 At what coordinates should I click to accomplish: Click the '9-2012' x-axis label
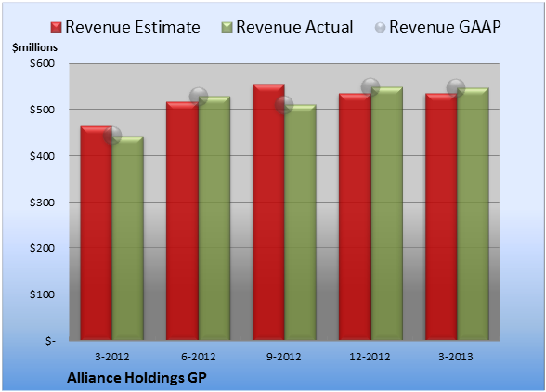pos(284,357)
